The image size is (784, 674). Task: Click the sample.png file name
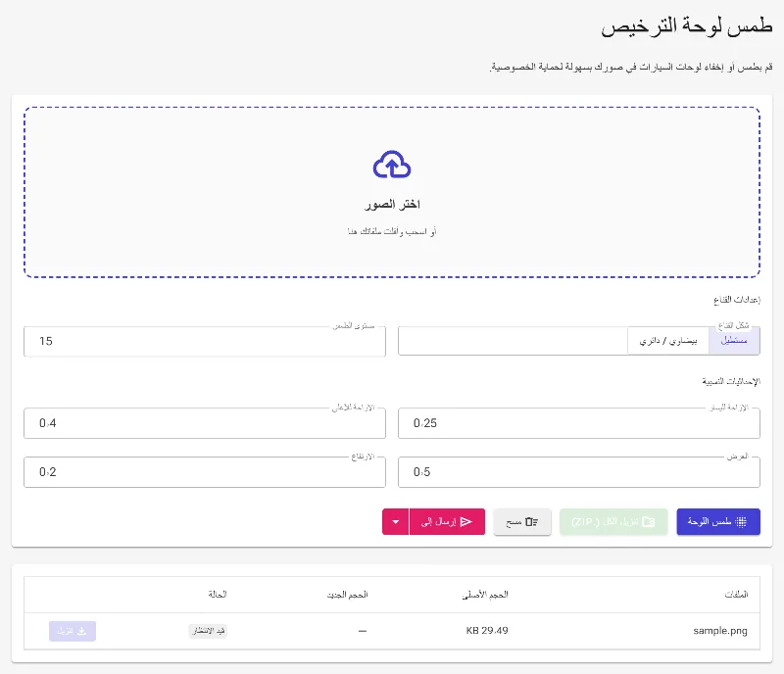tap(720, 631)
